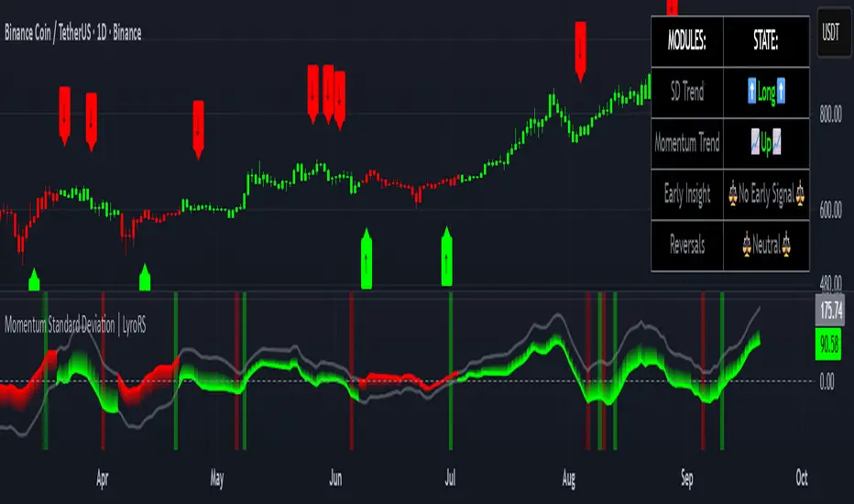Screen dimensions: 854x504
Task: Select the Early Insight table cell
Action: pyautogui.click(x=687, y=194)
